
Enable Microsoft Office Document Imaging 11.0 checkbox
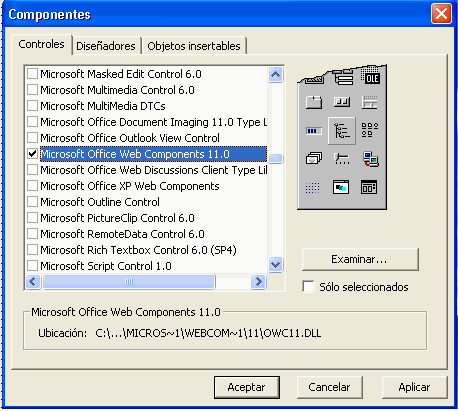click(32, 122)
